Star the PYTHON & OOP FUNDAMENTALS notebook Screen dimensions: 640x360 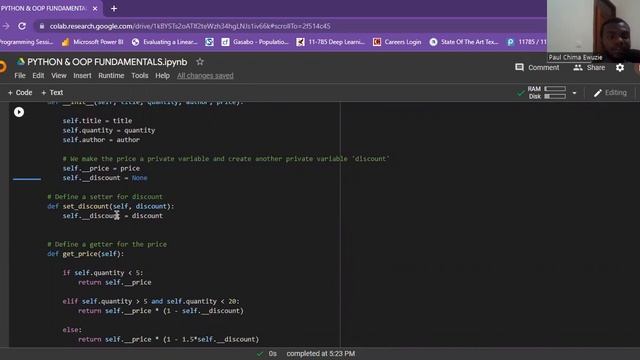pyautogui.click(x=200, y=62)
